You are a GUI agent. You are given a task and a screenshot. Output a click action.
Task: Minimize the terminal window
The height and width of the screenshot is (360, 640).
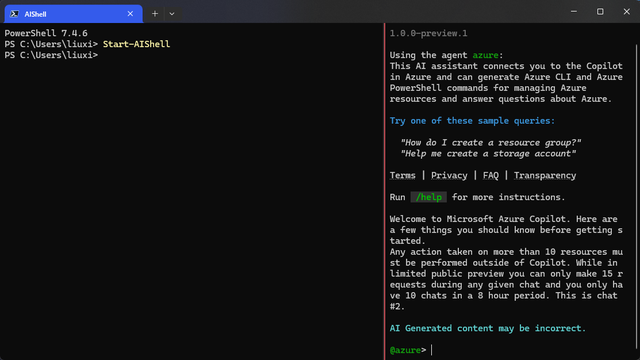point(574,11)
